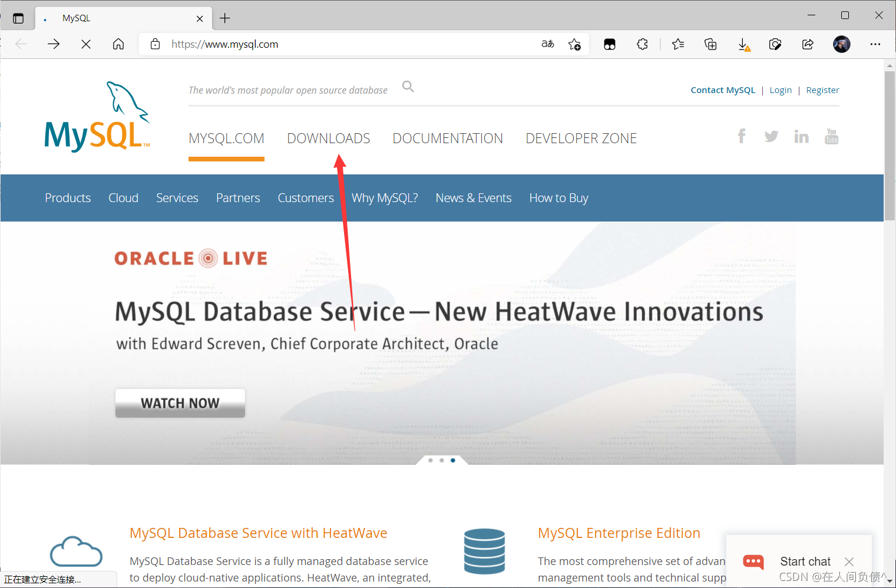
Task: Select the second carousel slide dot
Action: pyautogui.click(x=442, y=460)
